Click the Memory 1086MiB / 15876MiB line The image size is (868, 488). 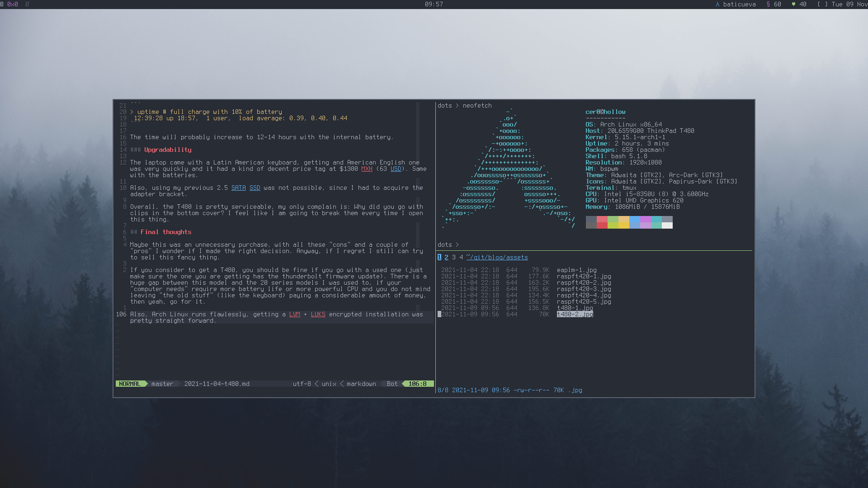(632, 206)
